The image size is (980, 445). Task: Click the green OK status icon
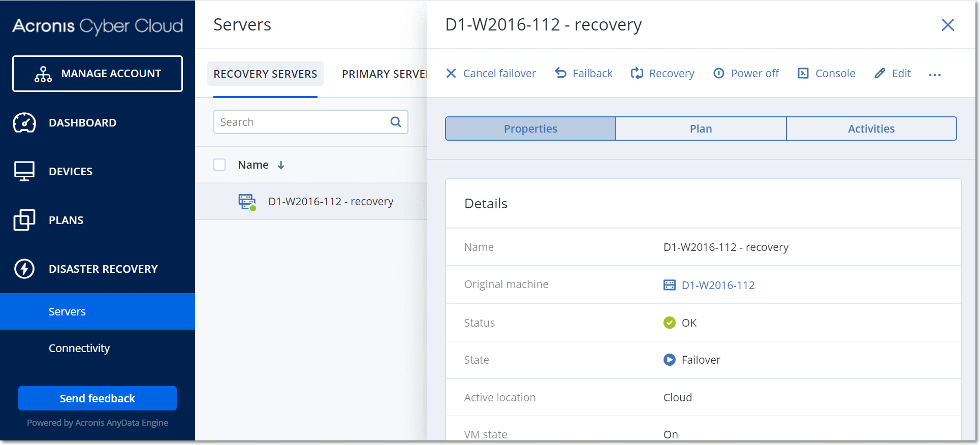click(x=670, y=323)
